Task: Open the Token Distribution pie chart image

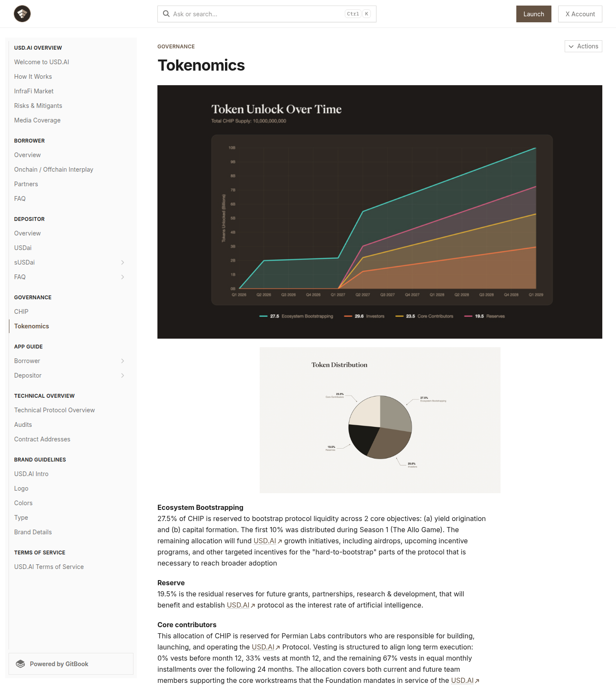Action: [x=380, y=420]
